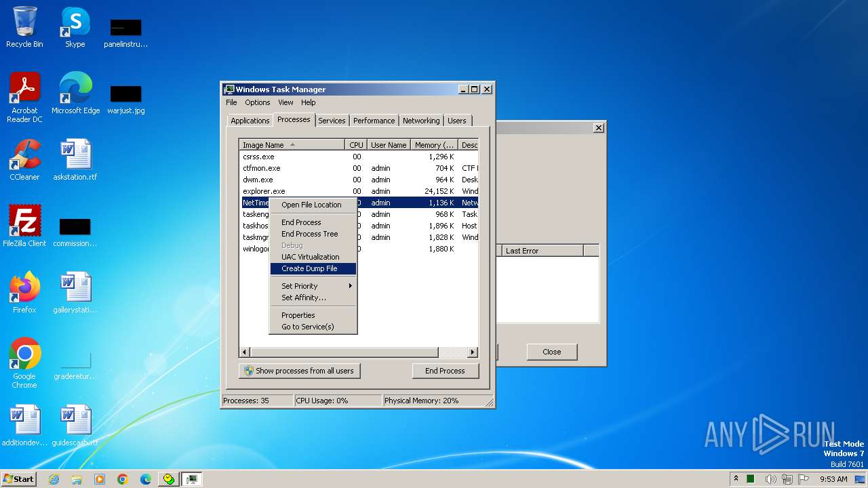
Task: Open the panelinstru... desktop file
Action: click(x=126, y=33)
